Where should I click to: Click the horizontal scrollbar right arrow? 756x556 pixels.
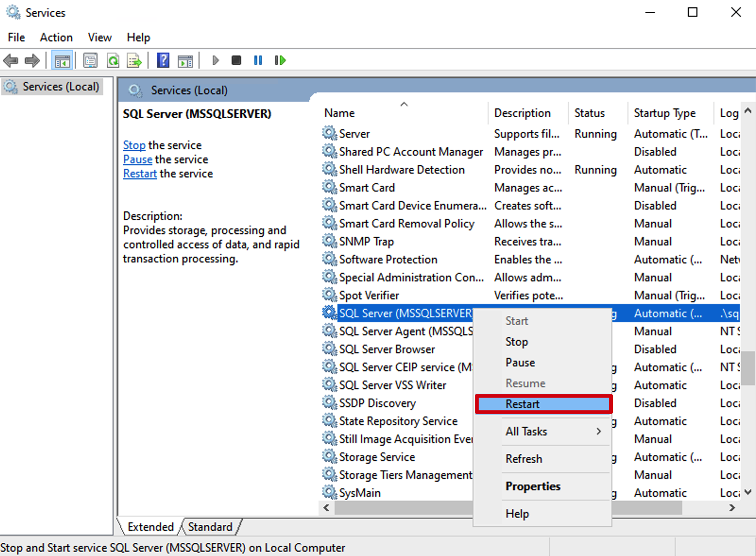click(732, 508)
